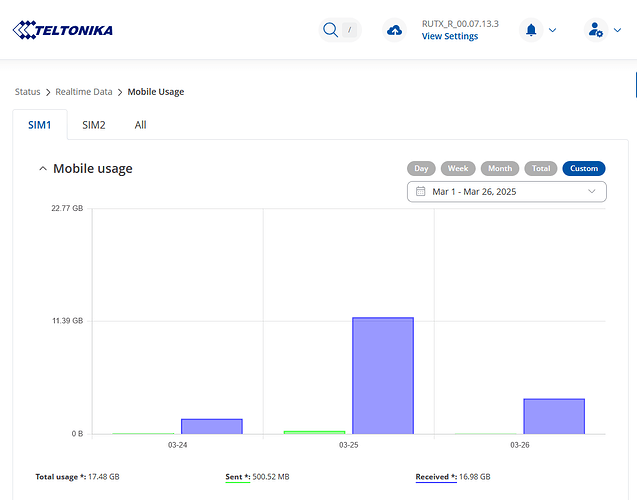Click the 500.52 MB sent value

(271, 477)
